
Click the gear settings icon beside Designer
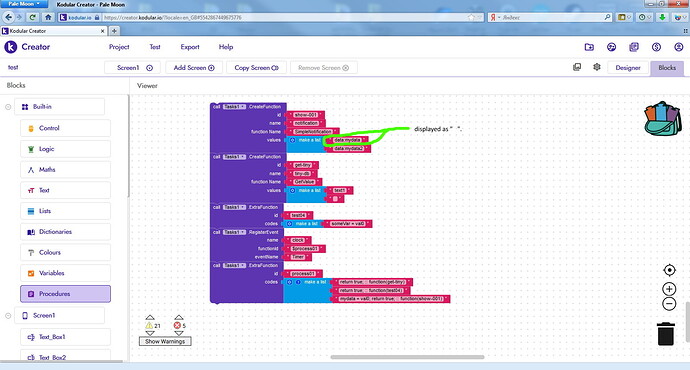pyautogui.click(x=597, y=67)
